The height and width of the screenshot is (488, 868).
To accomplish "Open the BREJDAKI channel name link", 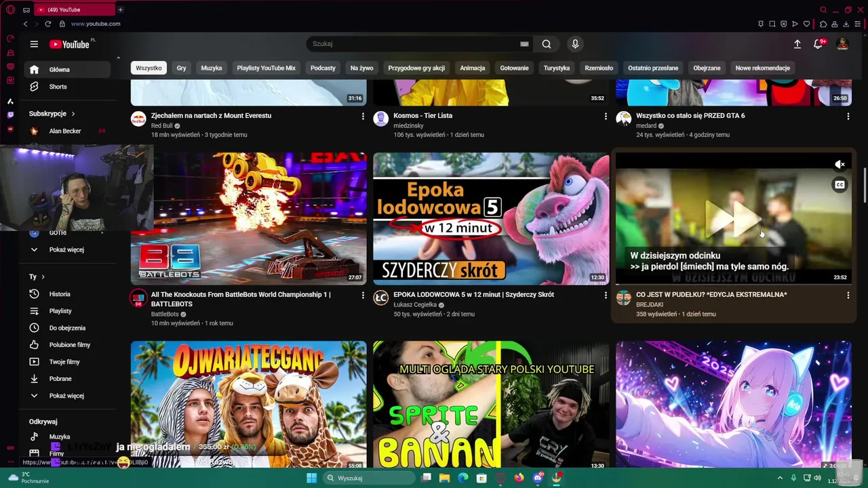I will [x=650, y=304].
